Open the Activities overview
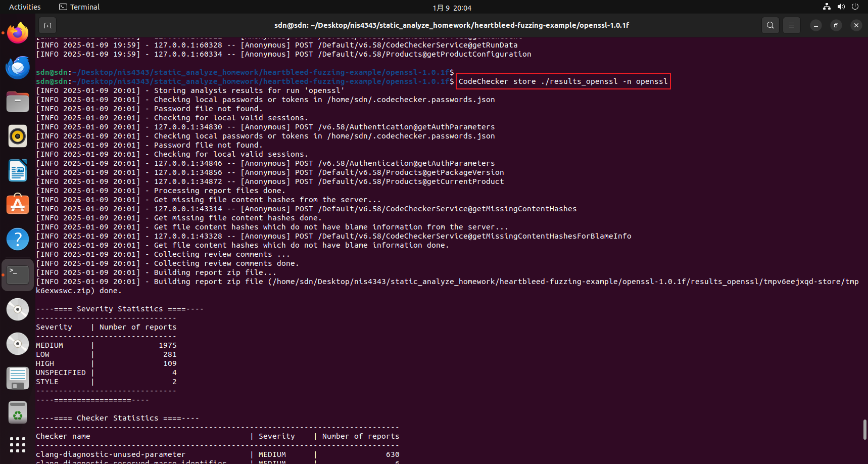 coord(25,7)
